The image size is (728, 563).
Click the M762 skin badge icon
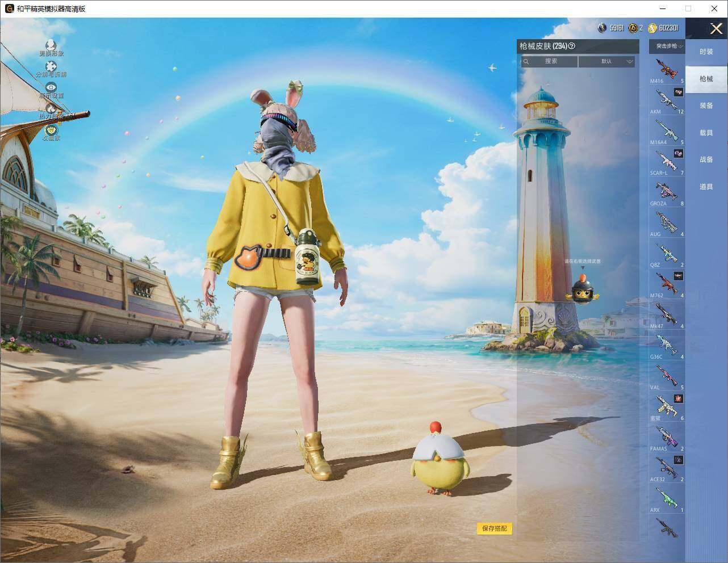[679, 276]
